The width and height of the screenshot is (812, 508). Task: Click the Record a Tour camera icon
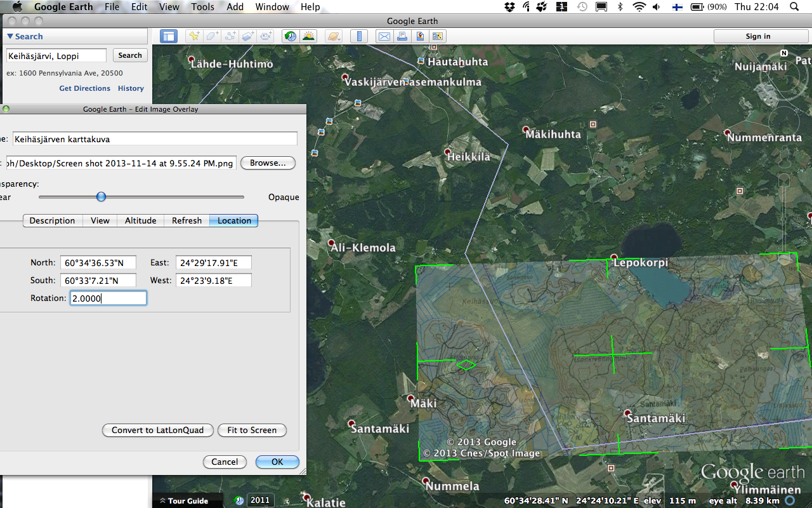click(x=266, y=36)
